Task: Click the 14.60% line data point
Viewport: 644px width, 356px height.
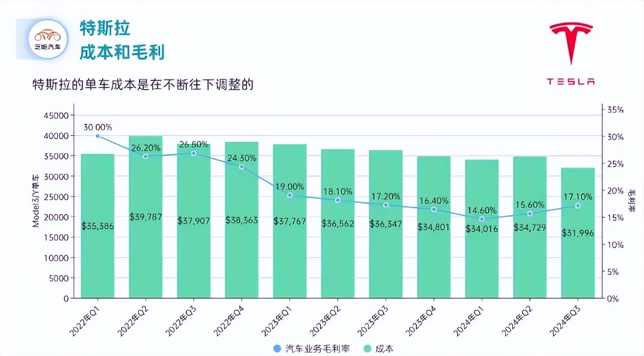Action: pos(482,219)
